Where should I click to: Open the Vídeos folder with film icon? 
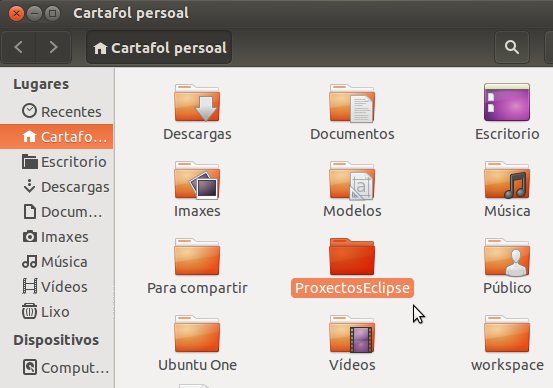[x=352, y=334]
